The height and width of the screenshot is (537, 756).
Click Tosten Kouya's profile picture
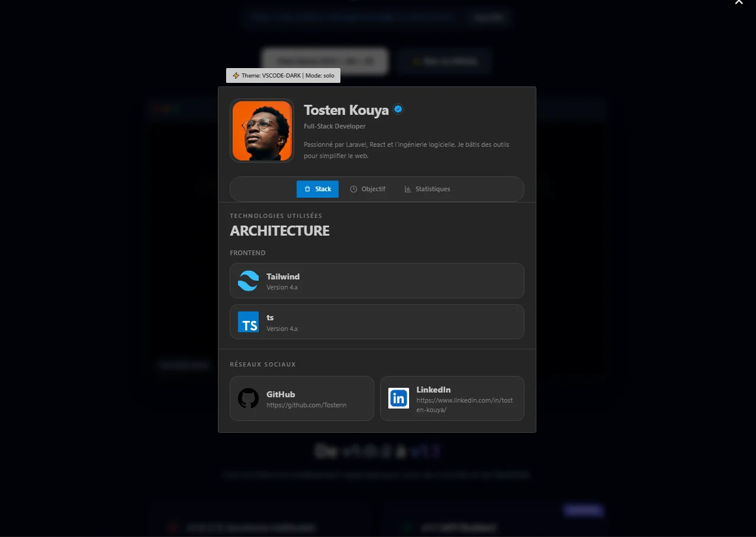point(262,130)
